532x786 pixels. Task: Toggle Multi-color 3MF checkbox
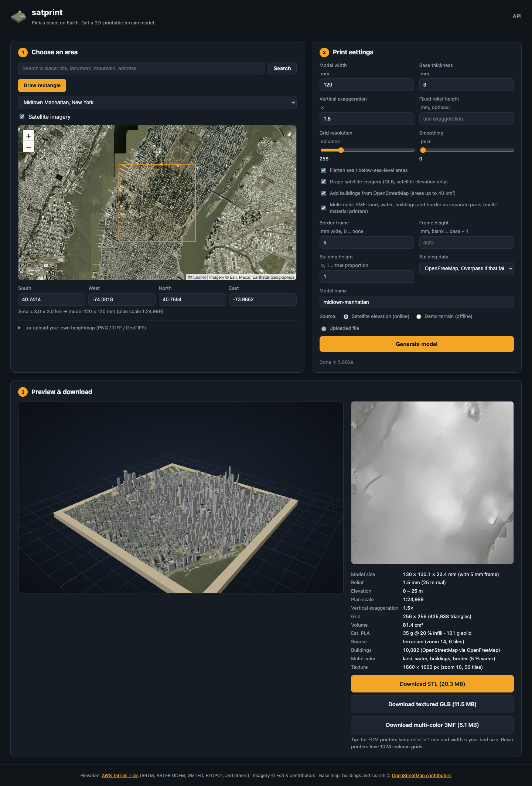point(323,208)
